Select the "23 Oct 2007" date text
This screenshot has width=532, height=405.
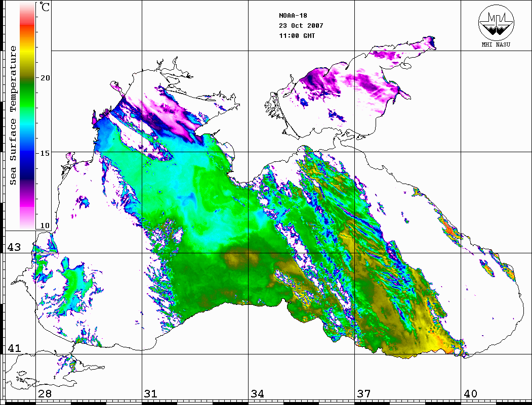(301, 26)
